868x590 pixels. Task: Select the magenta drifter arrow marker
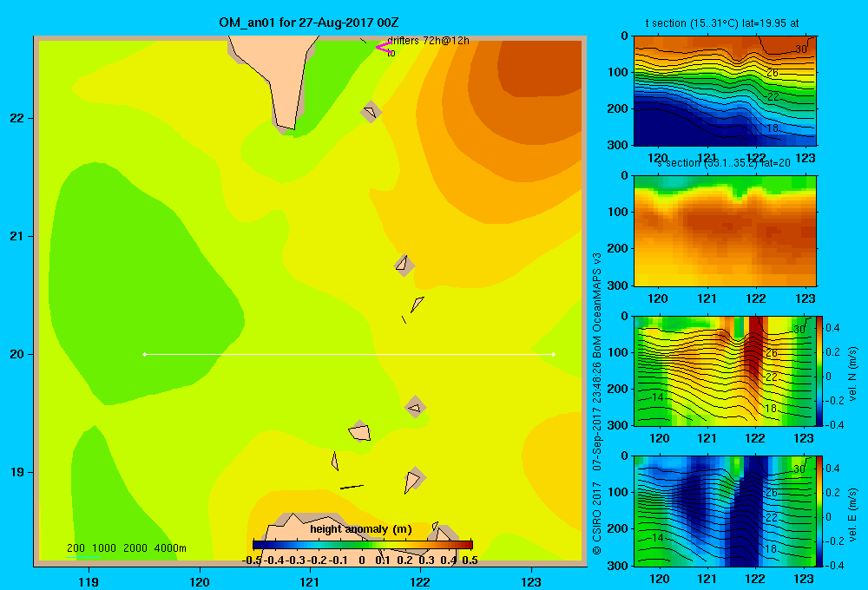384,48
